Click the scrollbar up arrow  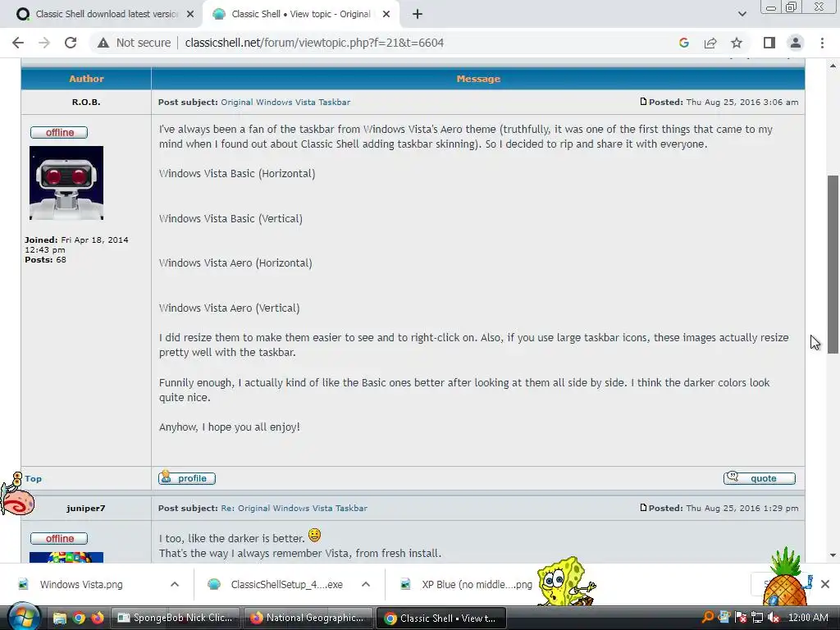[833, 66]
